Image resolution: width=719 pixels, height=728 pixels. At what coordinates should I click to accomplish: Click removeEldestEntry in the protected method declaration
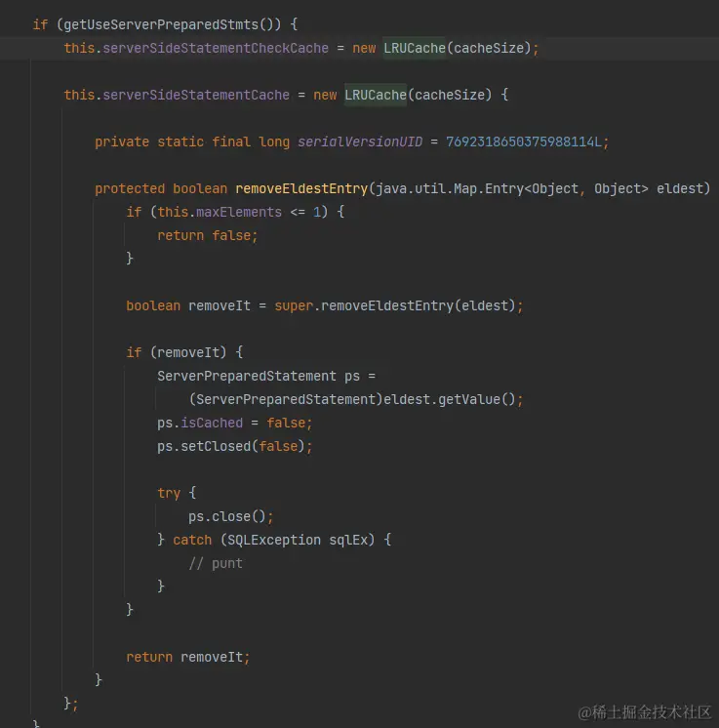[301, 189]
